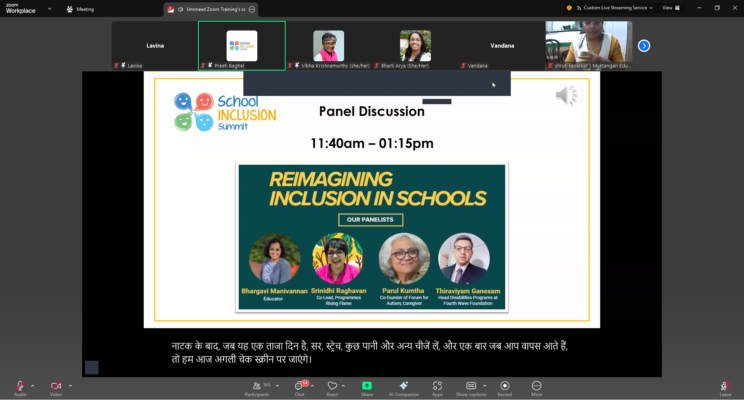Open the More options menu

(x=536, y=388)
